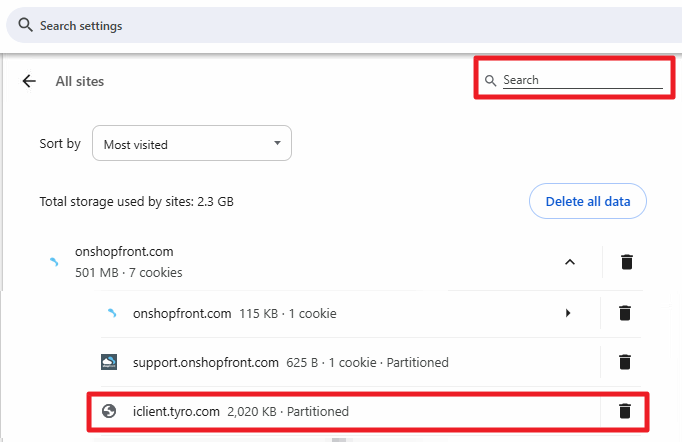Click the magnifier icon beside site Search
Image resolution: width=682 pixels, height=442 pixels.
pyautogui.click(x=490, y=80)
